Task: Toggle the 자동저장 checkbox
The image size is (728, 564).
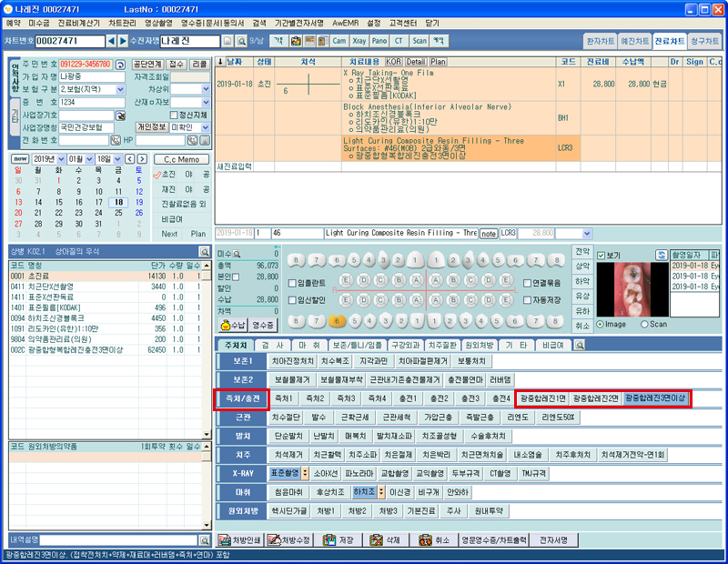Action: (x=528, y=298)
